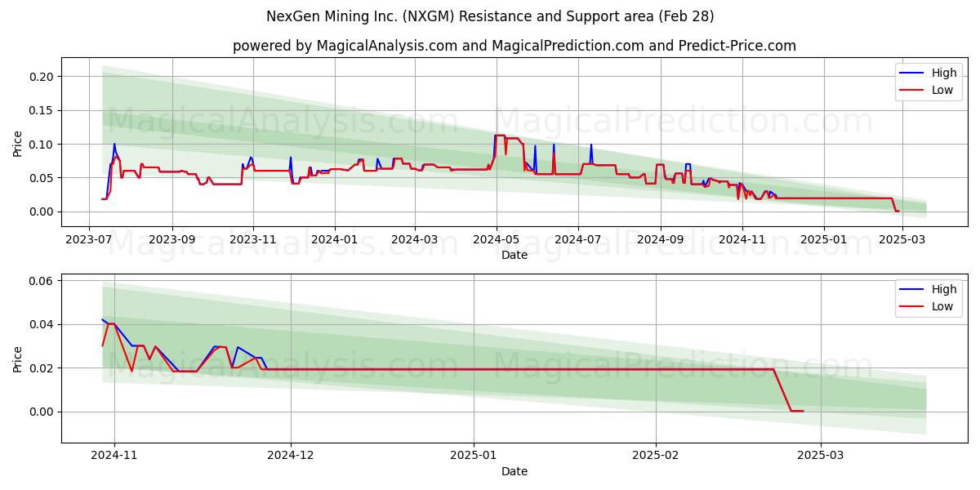Click the '0.15' y-axis label
Image resolution: width=980 pixels, height=490 pixels.
tap(42, 110)
